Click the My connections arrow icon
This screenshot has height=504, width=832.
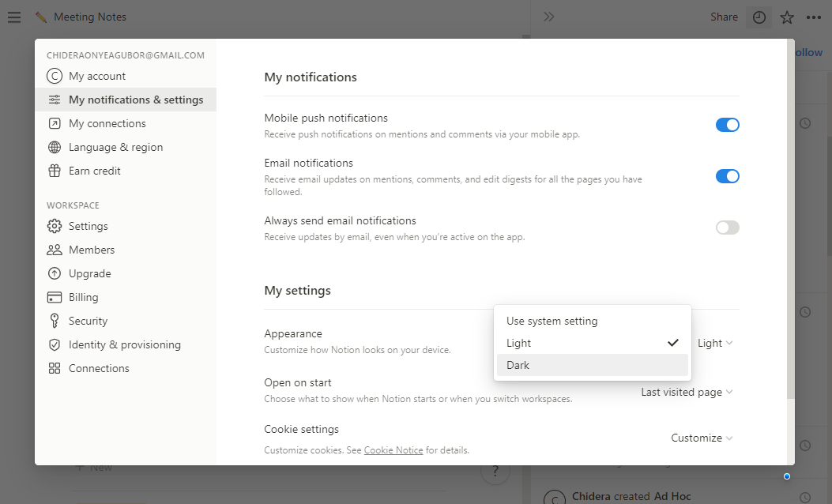(x=54, y=123)
